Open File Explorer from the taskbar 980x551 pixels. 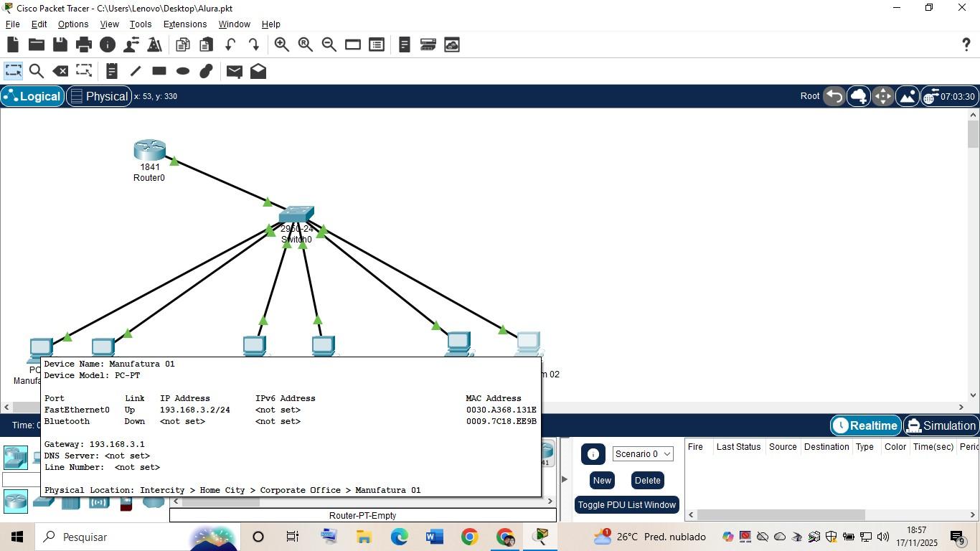pyautogui.click(x=364, y=537)
